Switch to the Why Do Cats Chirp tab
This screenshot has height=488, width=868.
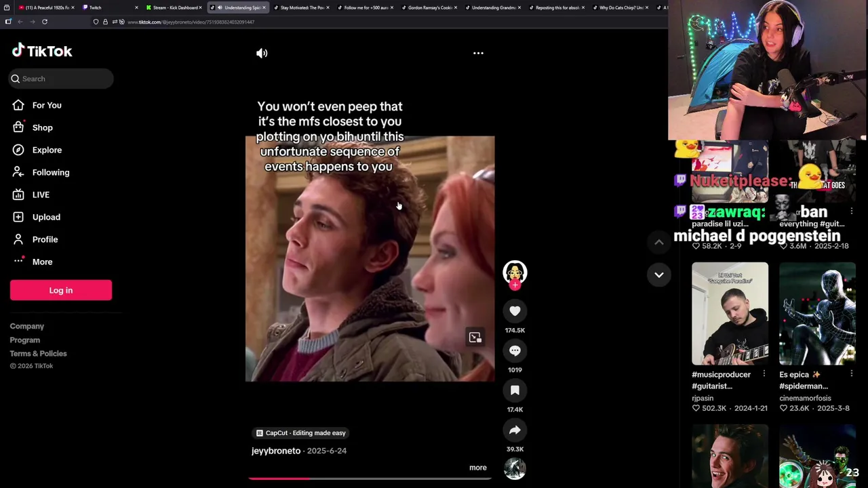[619, 7]
